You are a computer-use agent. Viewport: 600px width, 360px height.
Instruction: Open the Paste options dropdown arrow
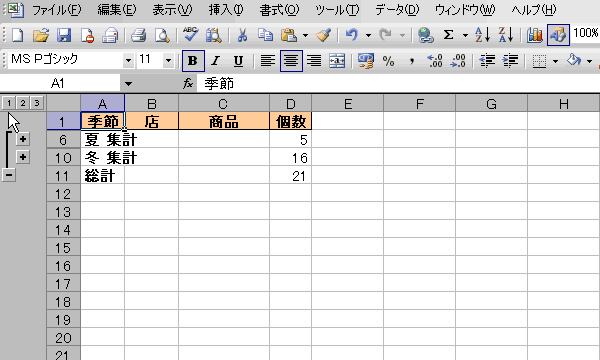[305, 36]
